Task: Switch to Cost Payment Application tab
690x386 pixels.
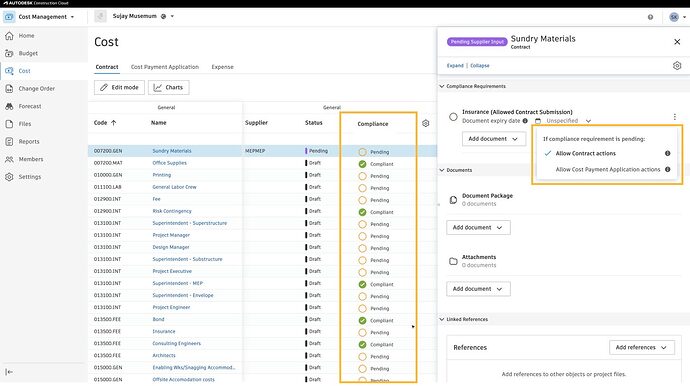Action: (x=165, y=67)
